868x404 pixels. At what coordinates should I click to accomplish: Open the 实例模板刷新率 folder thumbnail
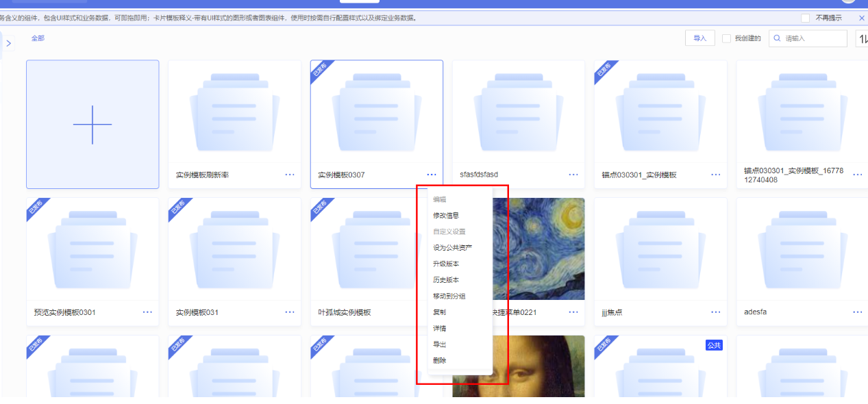tap(234, 112)
